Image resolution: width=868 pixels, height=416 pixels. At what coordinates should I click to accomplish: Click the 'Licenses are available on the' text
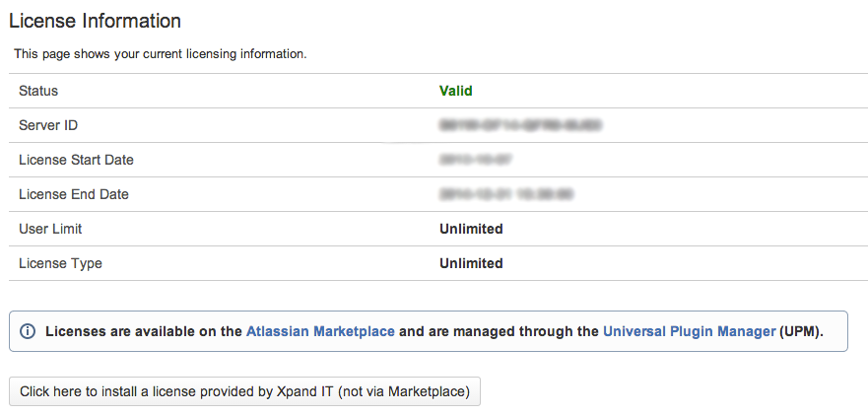[x=144, y=331]
